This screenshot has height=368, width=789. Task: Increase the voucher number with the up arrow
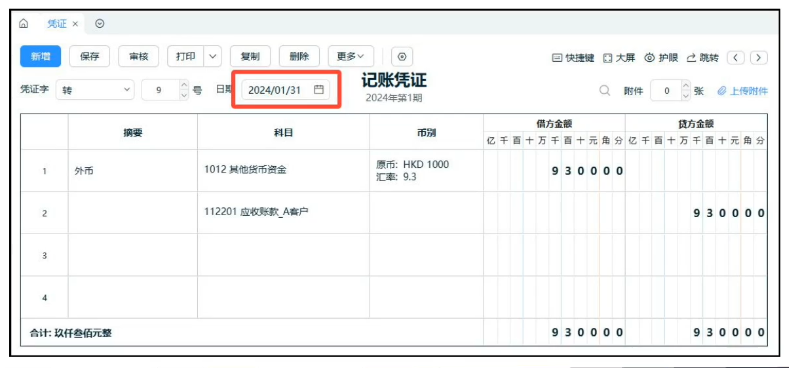pos(184,86)
